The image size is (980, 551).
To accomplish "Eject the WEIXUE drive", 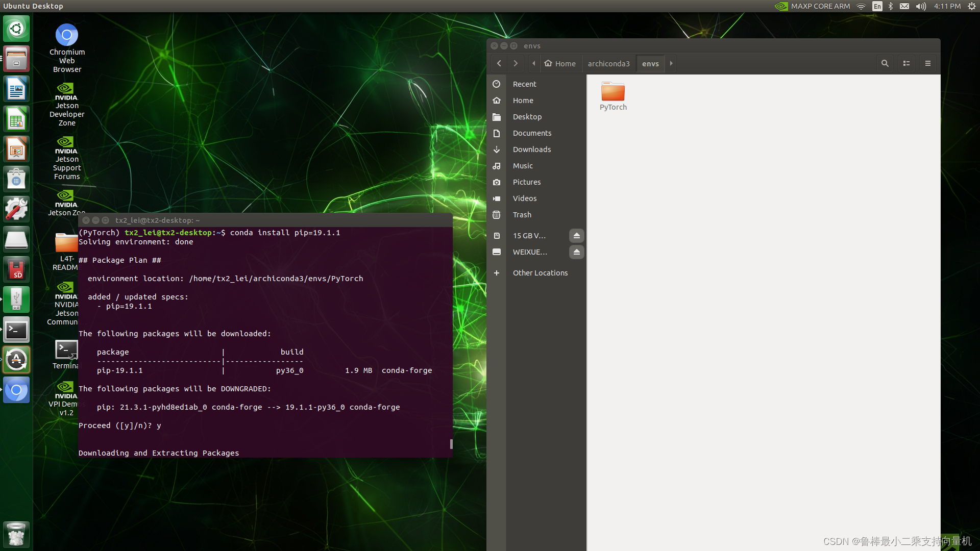I will tap(577, 252).
